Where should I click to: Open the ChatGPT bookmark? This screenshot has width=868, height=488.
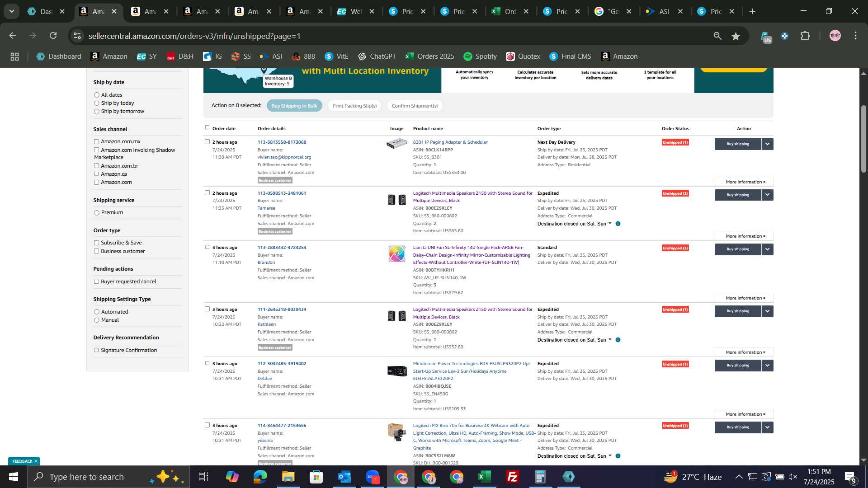click(x=377, y=56)
